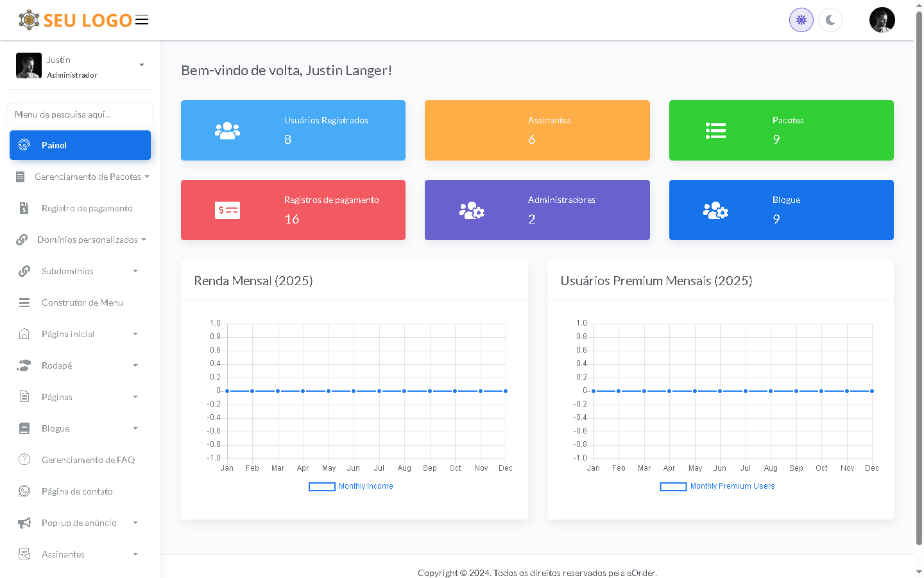The image size is (924, 578).
Task: Open the profile avatar in top bar
Action: pos(882,20)
